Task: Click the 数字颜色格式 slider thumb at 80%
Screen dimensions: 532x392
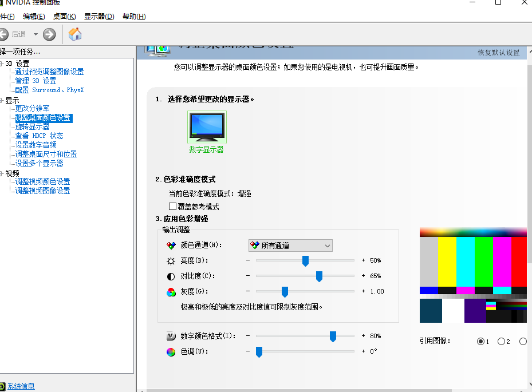Action: coord(333,336)
